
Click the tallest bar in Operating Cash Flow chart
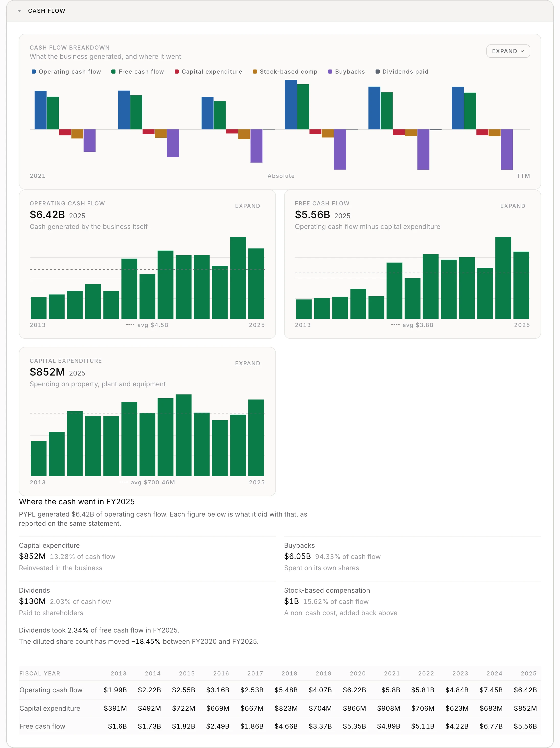(238, 278)
